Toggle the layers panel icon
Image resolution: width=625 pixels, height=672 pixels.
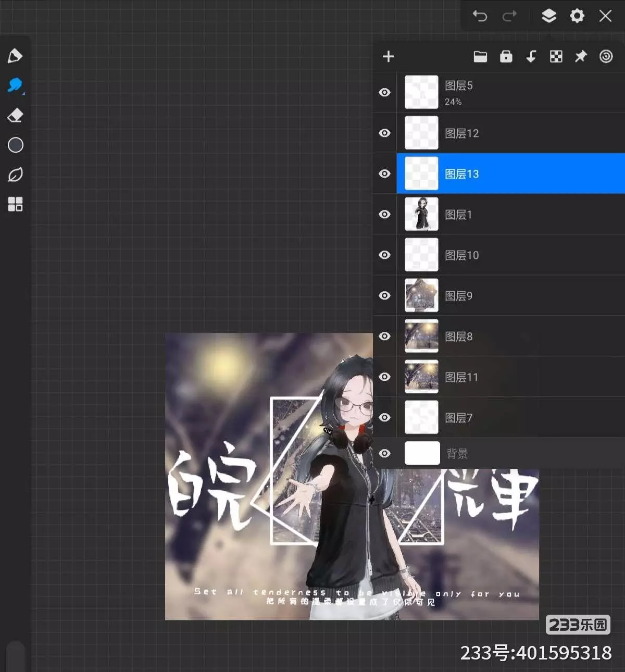coord(549,16)
